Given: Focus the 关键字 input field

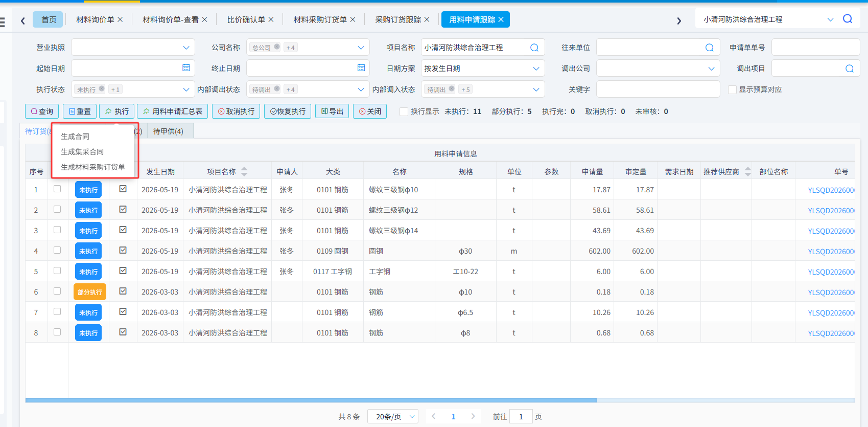Looking at the screenshot, I should coord(658,89).
